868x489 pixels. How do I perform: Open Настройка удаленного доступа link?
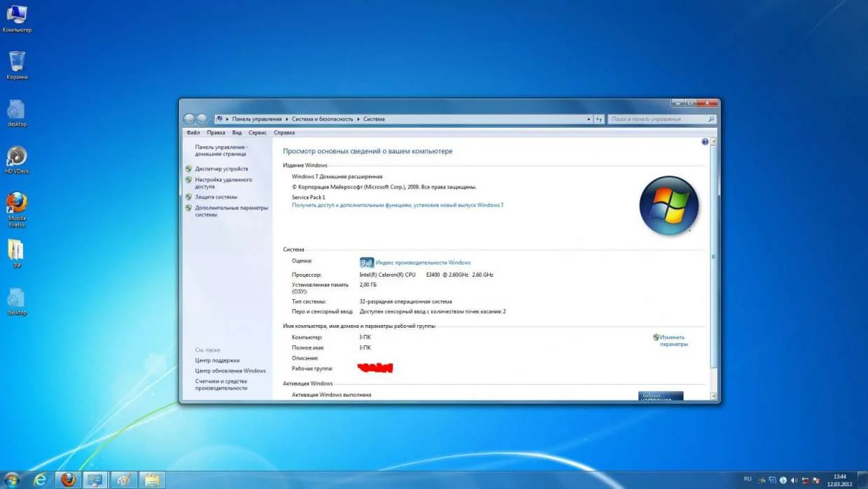(223, 183)
